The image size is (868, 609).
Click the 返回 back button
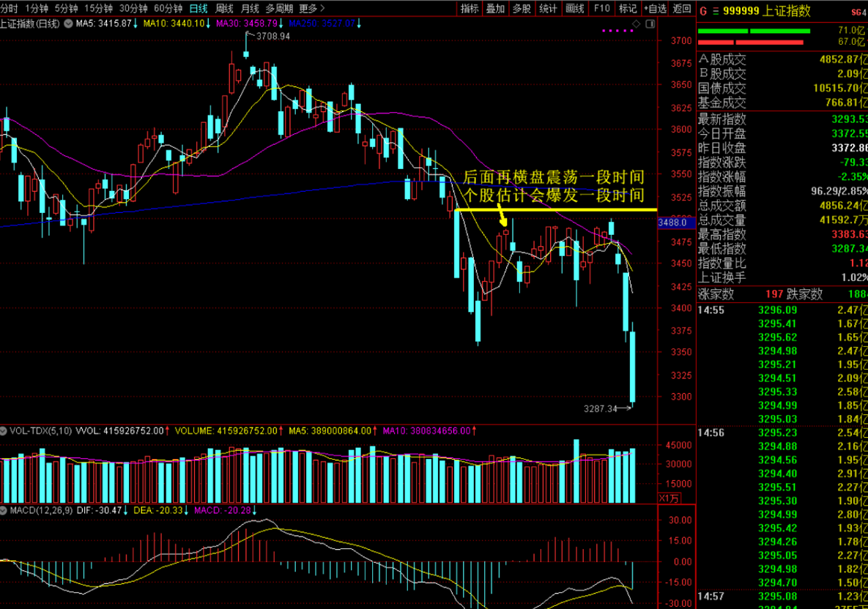[x=681, y=9]
